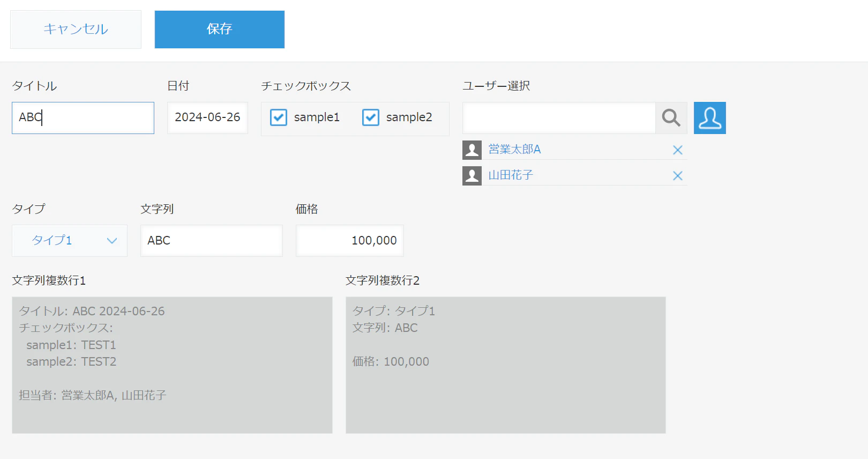Click the 文字列複数行2 text area
868x459 pixels.
pyautogui.click(x=506, y=365)
